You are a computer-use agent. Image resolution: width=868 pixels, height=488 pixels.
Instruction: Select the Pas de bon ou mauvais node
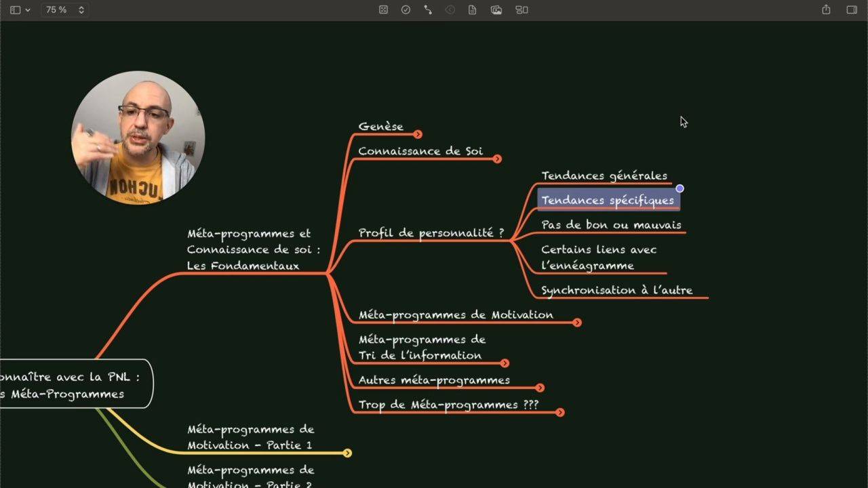611,225
